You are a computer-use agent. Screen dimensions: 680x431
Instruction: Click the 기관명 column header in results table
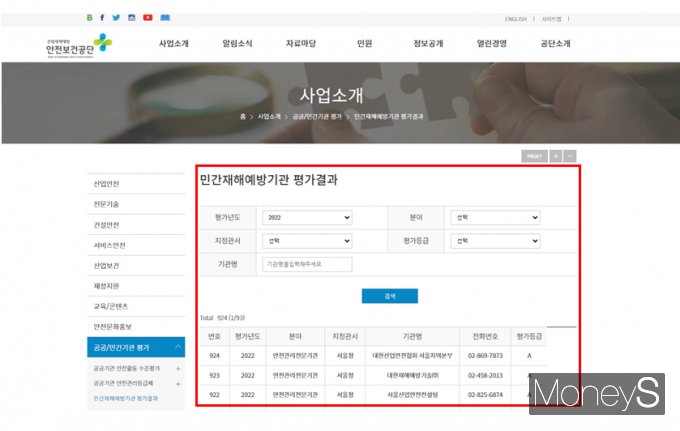point(412,336)
